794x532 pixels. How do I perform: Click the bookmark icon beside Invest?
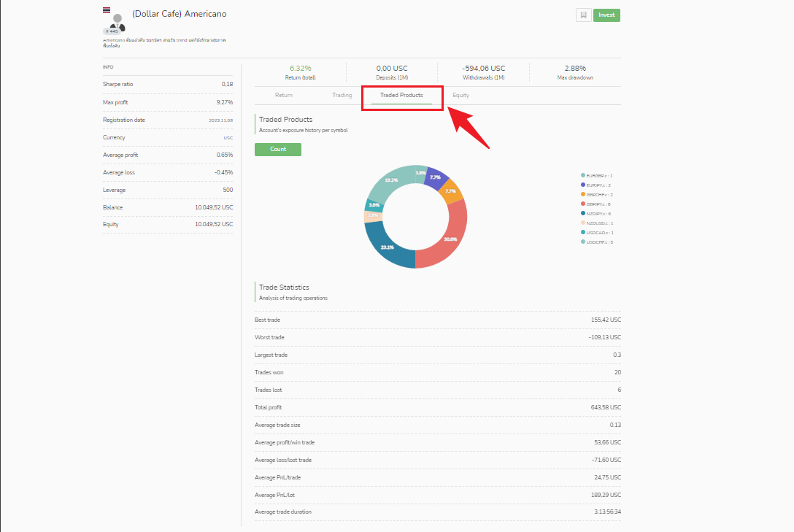click(x=583, y=15)
